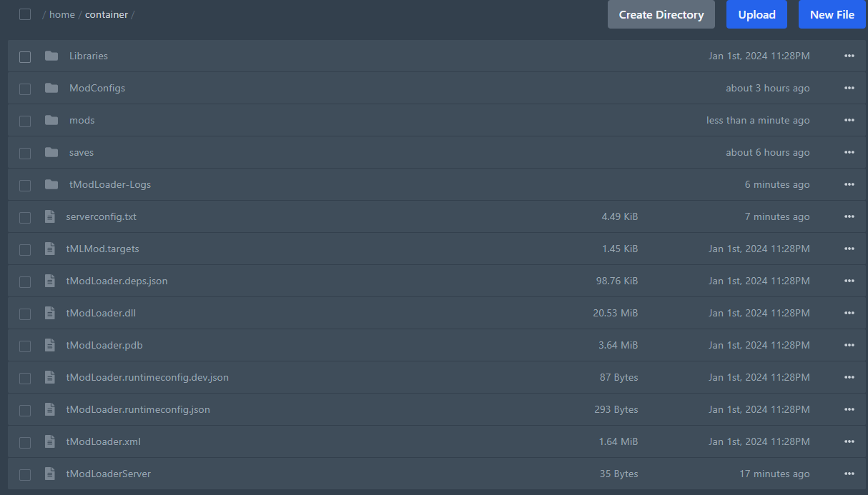Check the tModLoader.xml checkbox
868x495 pixels.
coord(25,442)
